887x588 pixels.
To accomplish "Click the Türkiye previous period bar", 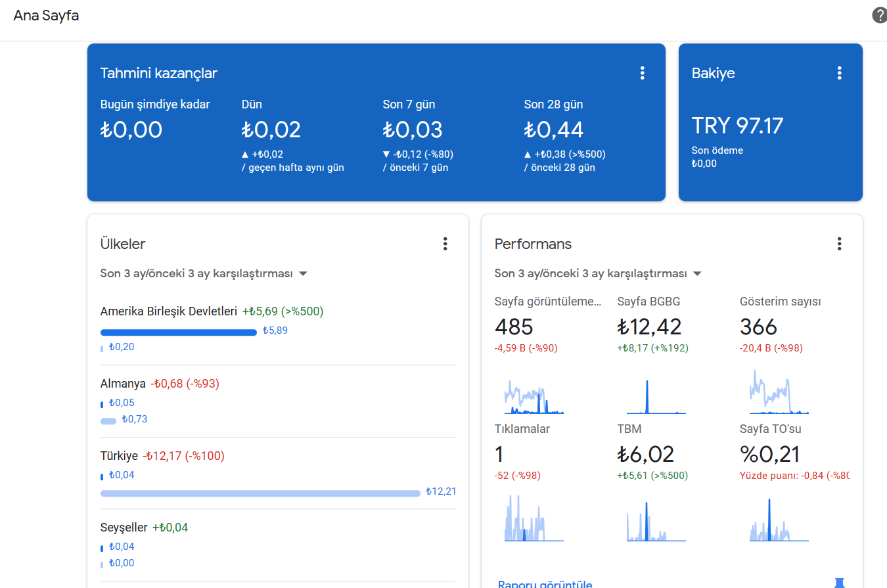I will coord(260,493).
